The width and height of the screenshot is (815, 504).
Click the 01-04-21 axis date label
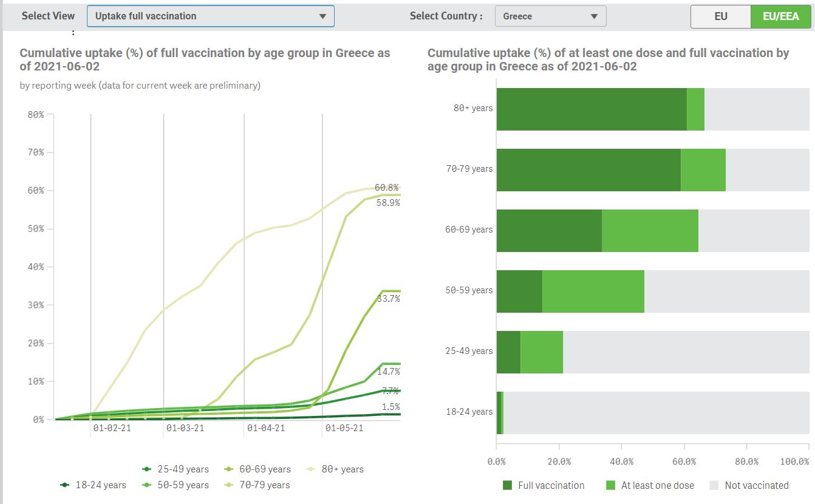pyautogui.click(x=266, y=428)
